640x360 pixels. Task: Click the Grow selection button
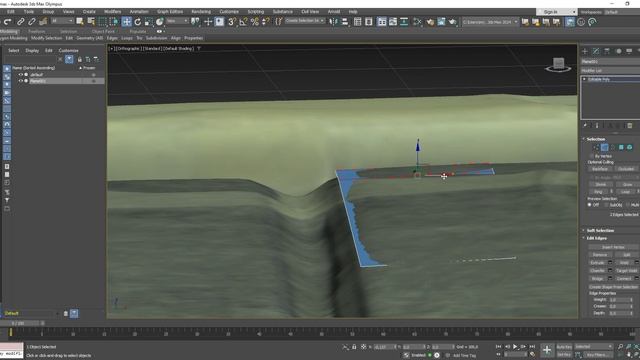627,184
